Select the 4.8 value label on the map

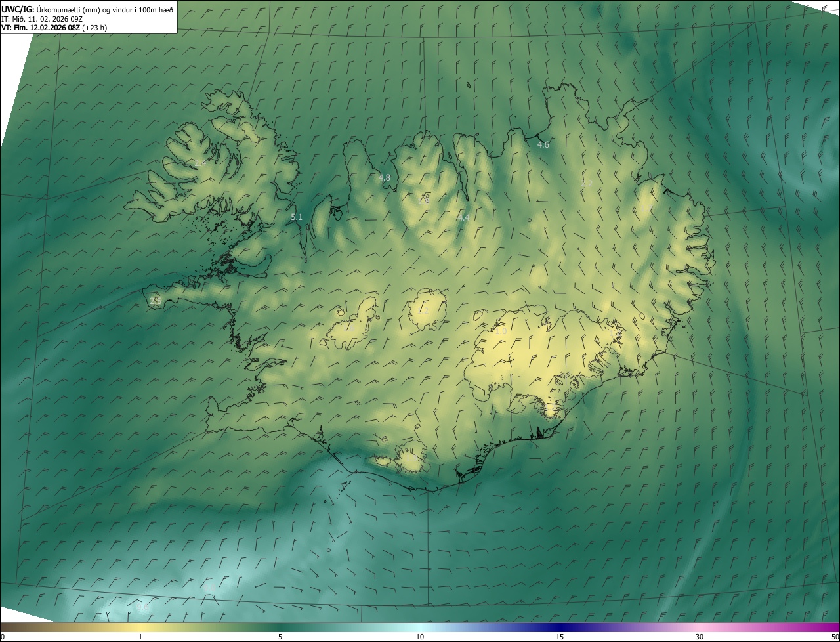click(x=385, y=177)
